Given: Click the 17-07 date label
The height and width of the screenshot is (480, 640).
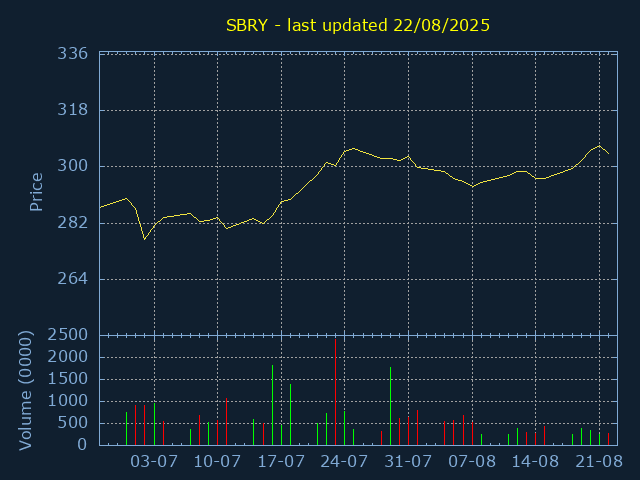Looking at the screenshot, I should (x=281, y=462).
